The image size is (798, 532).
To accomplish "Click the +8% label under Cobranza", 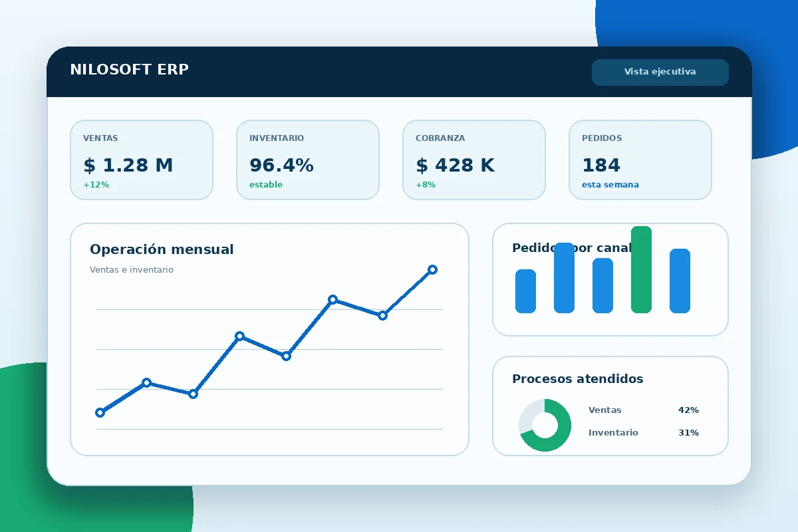I will 426,185.
